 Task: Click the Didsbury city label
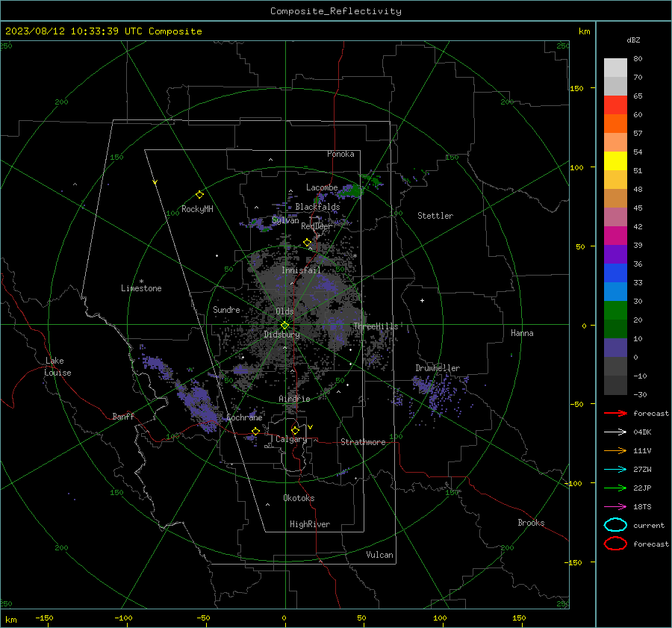pyautogui.click(x=281, y=335)
